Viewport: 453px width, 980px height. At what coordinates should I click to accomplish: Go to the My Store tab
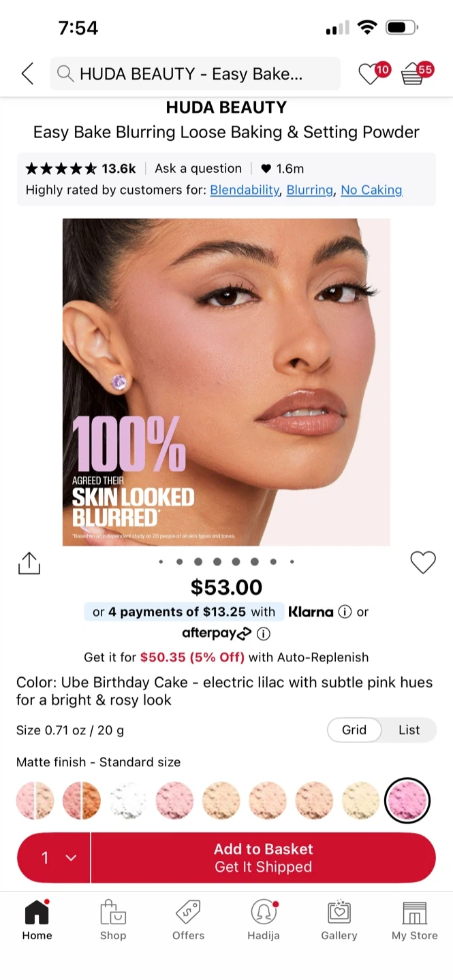(x=414, y=919)
